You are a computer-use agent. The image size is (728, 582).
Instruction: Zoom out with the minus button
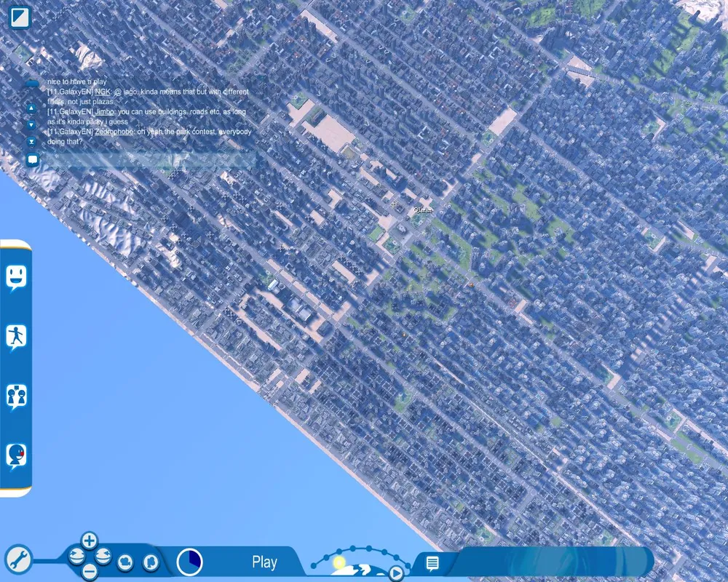[89, 571]
